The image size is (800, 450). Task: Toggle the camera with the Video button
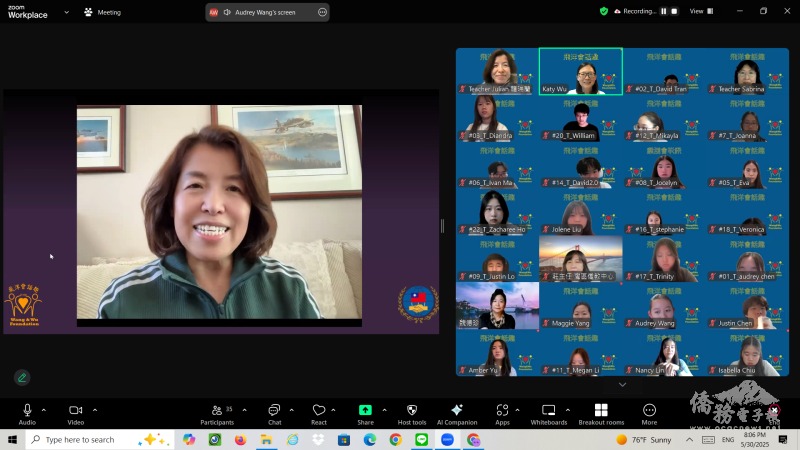75,411
